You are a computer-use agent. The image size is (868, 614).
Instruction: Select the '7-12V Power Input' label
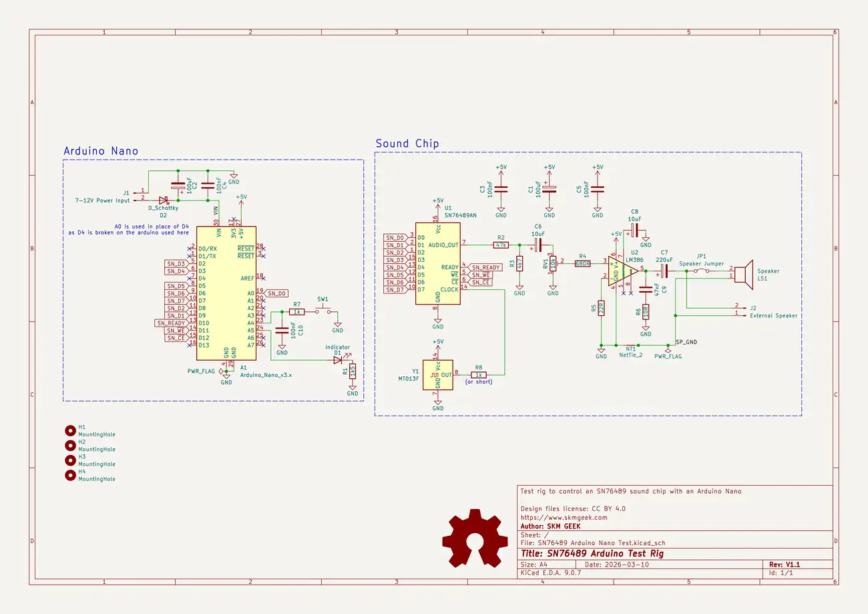[101, 200]
